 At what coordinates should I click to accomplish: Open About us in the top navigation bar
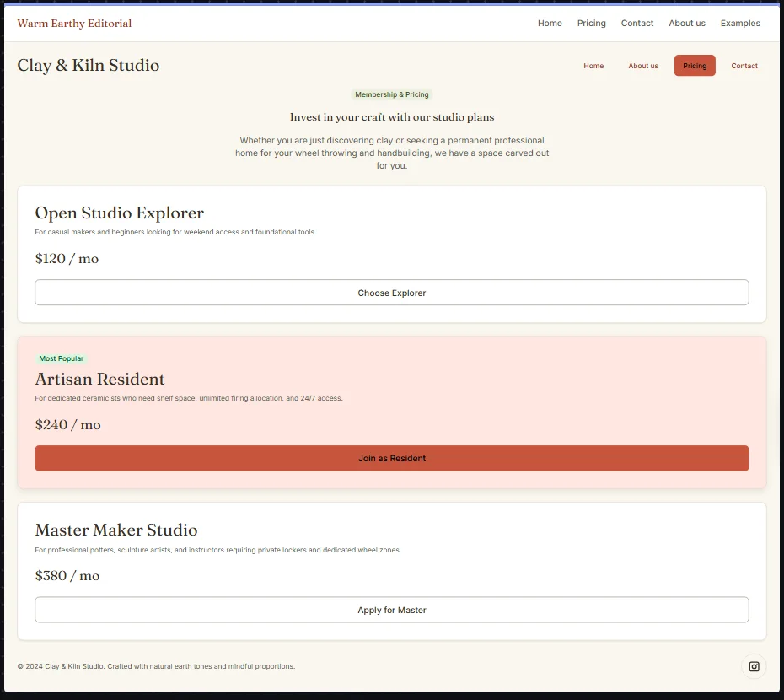(686, 23)
